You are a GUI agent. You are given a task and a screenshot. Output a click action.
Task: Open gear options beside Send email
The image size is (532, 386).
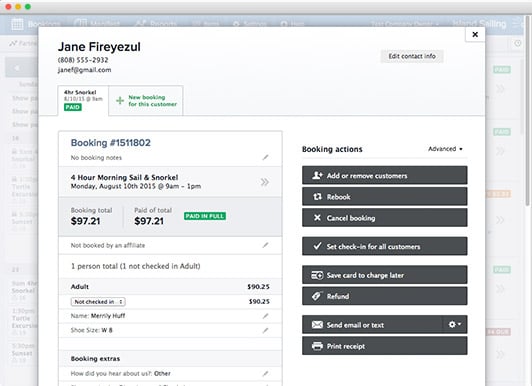point(455,325)
